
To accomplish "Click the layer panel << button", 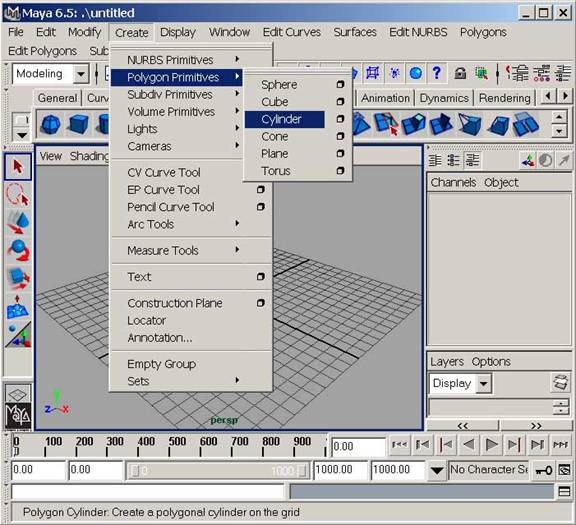I will (462, 426).
